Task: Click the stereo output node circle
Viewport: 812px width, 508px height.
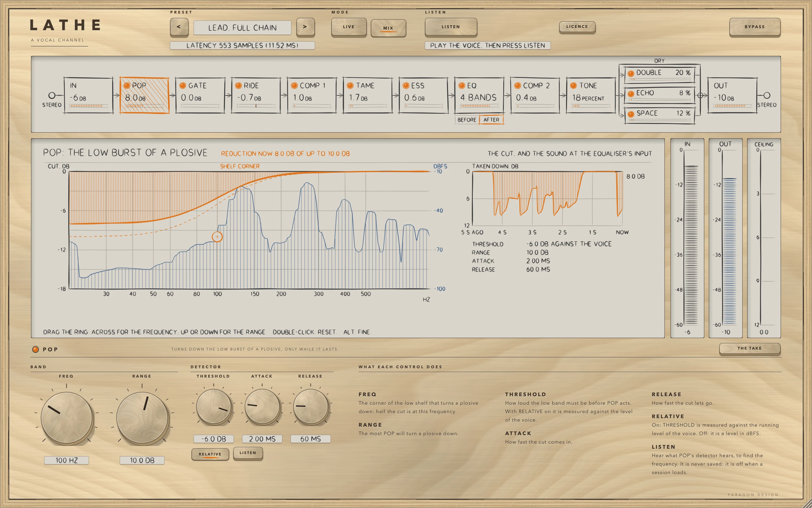Action: [x=767, y=96]
